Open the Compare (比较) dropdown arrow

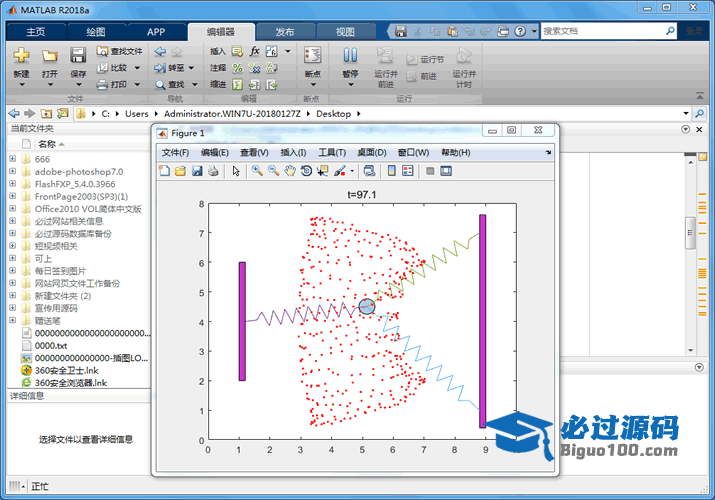tap(137, 68)
